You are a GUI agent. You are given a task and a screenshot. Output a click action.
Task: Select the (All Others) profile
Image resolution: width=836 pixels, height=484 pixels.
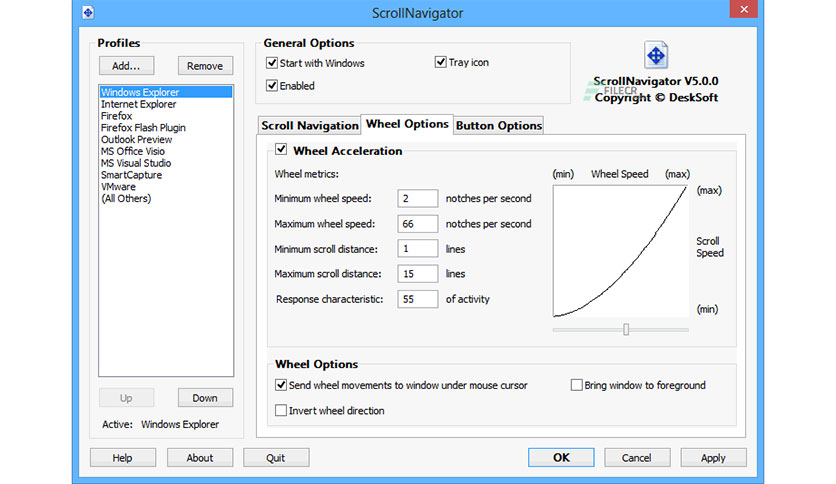click(166, 198)
